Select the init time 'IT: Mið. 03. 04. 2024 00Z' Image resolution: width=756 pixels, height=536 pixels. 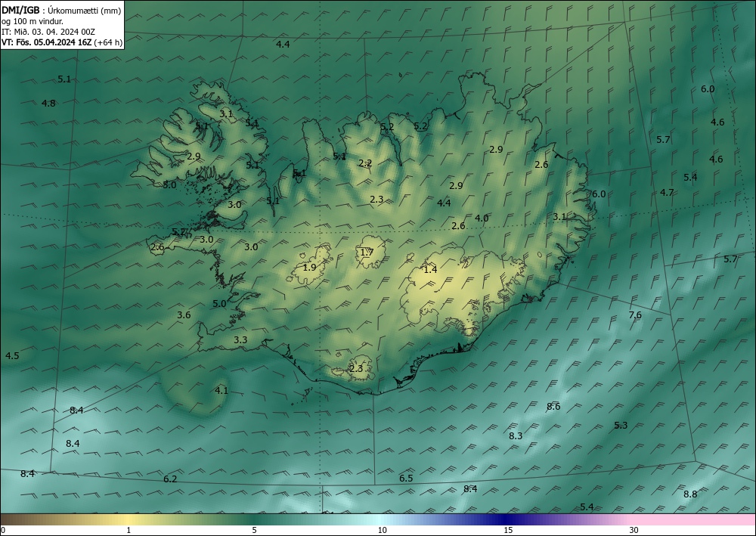click(48, 32)
